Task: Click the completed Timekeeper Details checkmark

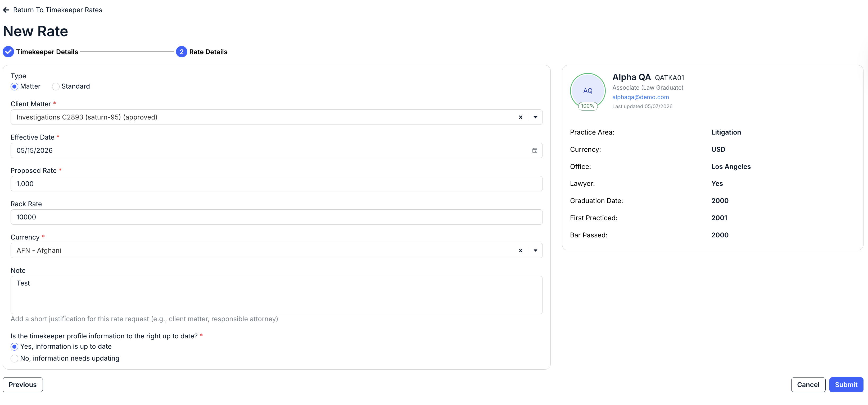Action: [x=8, y=52]
